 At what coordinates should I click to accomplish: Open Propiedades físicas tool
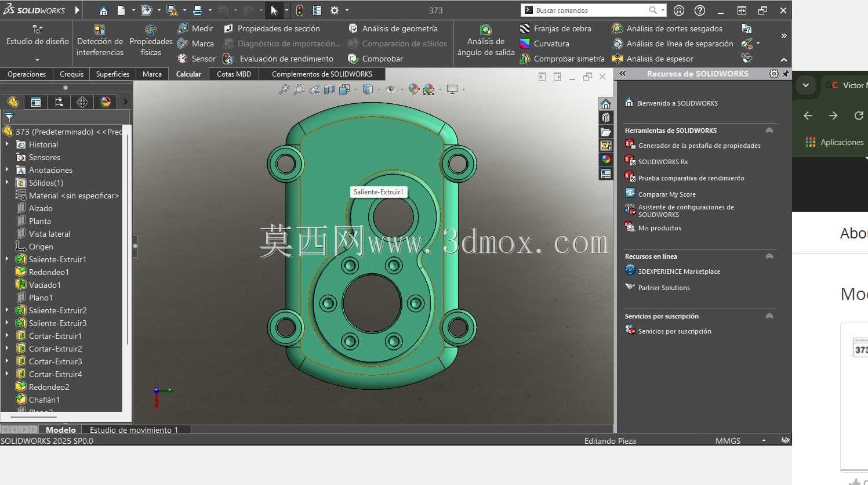click(x=151, y=40)
